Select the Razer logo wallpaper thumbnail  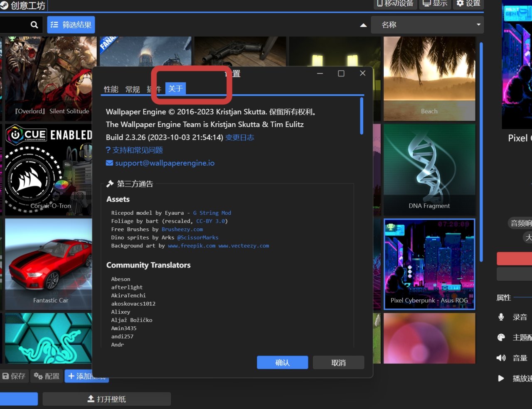(x=48, y=338)
